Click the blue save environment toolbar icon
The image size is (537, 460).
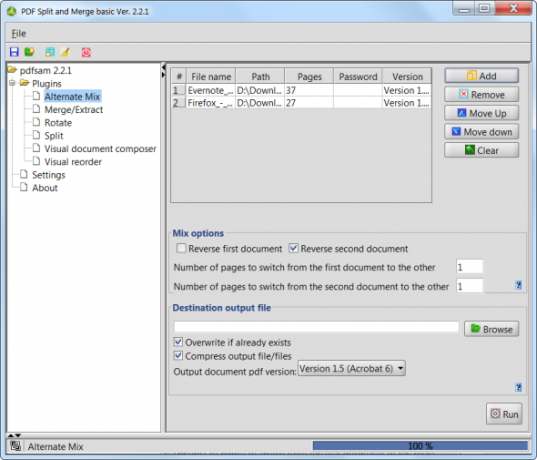(14, 52)
